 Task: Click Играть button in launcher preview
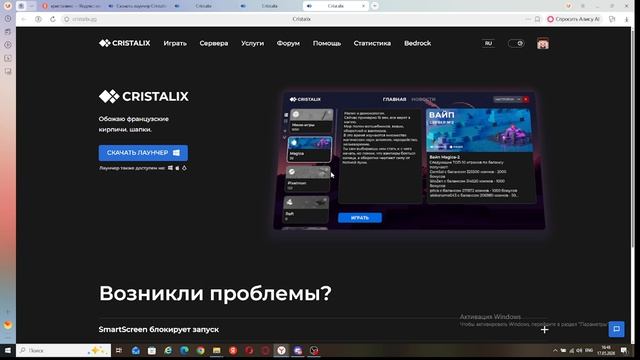[x=360, y=218]
